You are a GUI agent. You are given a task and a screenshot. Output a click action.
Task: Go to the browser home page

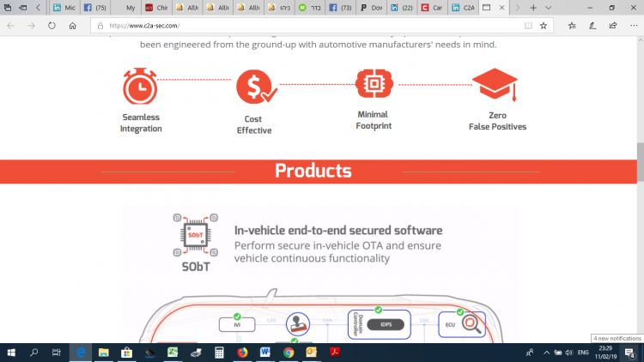coord(72,26)
